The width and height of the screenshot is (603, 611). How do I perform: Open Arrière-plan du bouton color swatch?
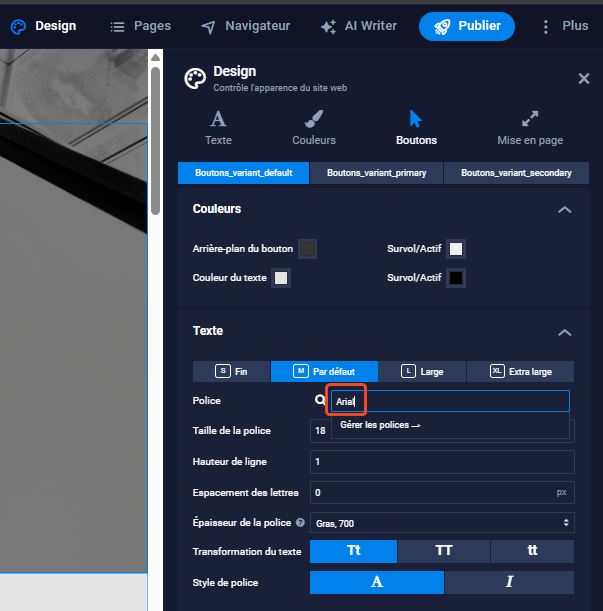coord(308,249)
